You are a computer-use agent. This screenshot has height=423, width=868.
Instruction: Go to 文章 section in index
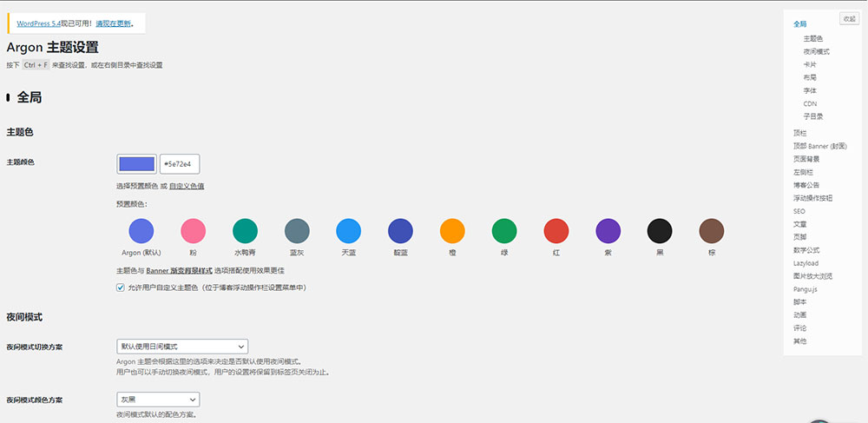800,224
